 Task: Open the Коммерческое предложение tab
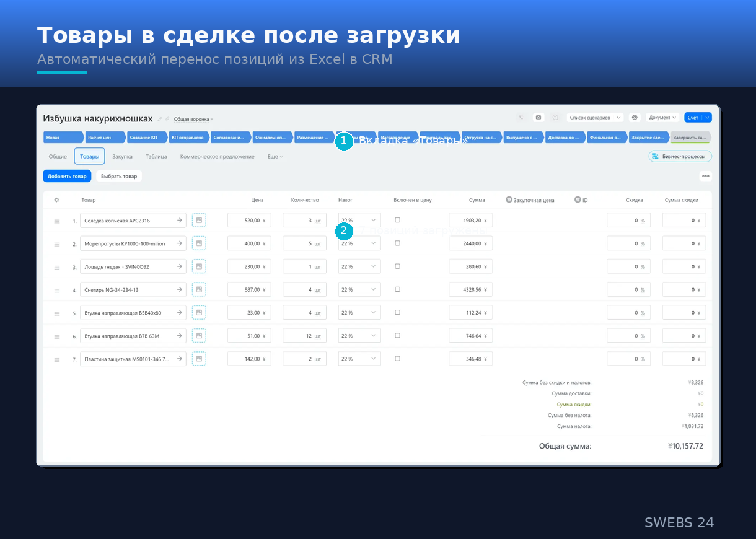coord(218,157)
